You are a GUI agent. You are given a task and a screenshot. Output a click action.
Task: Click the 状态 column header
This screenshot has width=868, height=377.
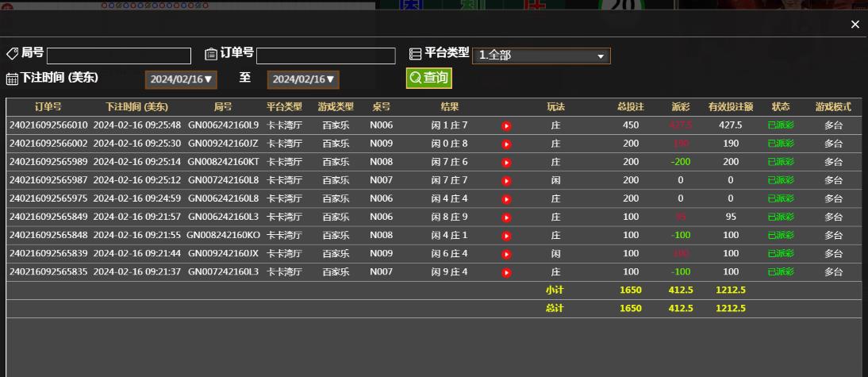coord(781,107)
